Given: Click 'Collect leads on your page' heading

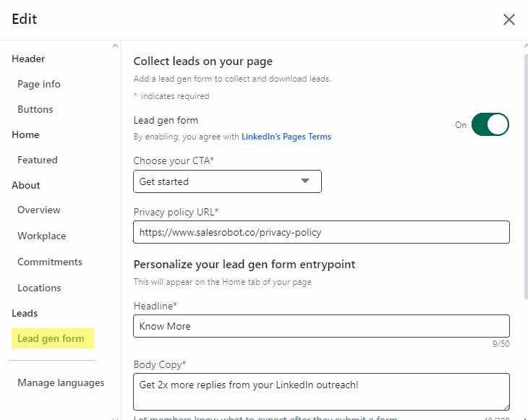Looking at the screenshot, I should click(x=203, y=61).
